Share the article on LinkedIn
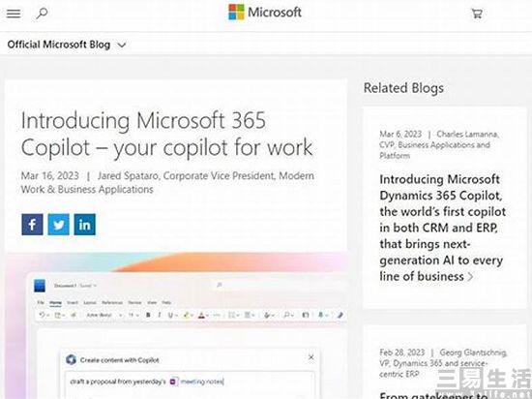532x399 pixels. click(x=85, y=225)
